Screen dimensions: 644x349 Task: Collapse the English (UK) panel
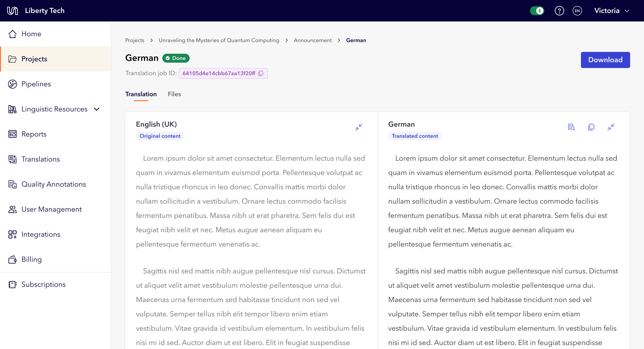[358, 127]
